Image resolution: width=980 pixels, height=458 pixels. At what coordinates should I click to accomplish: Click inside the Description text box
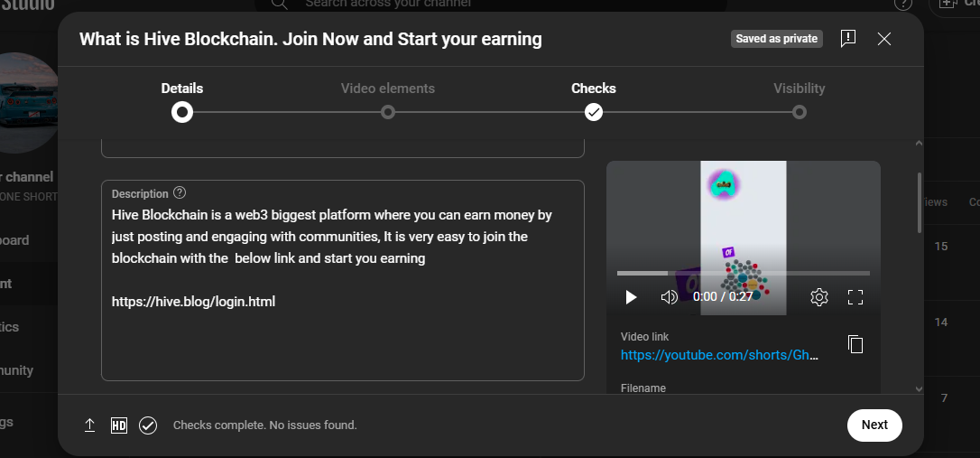point(343,280)
